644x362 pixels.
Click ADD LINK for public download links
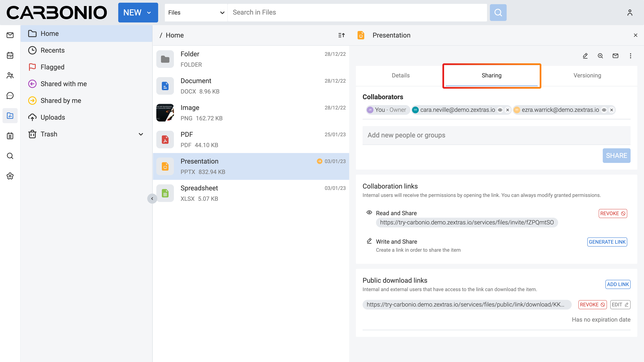[x=618, y=284]
